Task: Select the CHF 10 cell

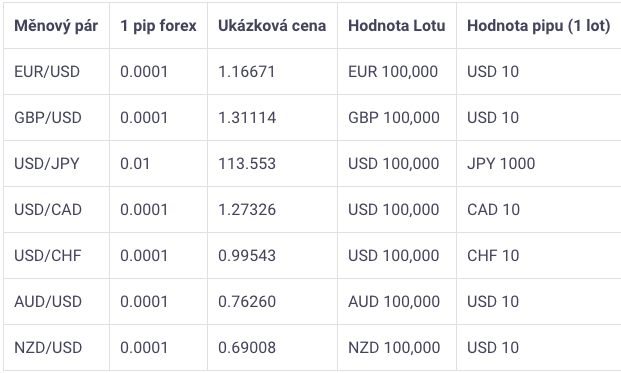Action: (x=493, y=255)
